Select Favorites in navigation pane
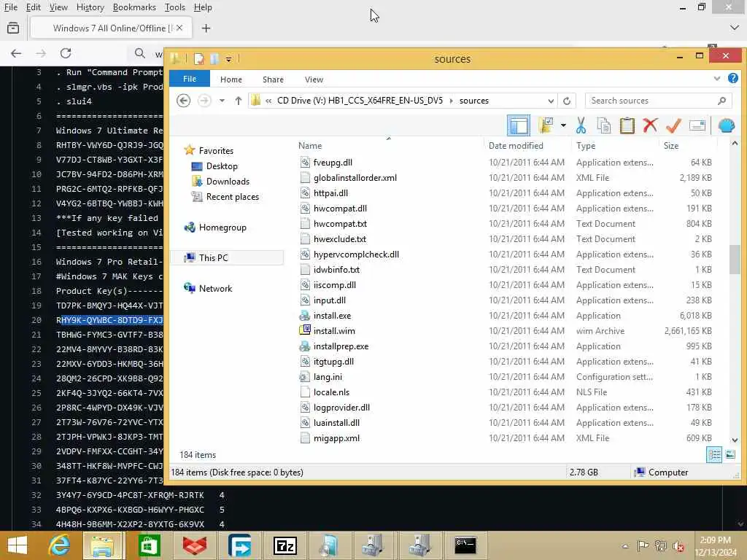Image resolution: width=747 pixels, height=560 pixels. (209, 150)
